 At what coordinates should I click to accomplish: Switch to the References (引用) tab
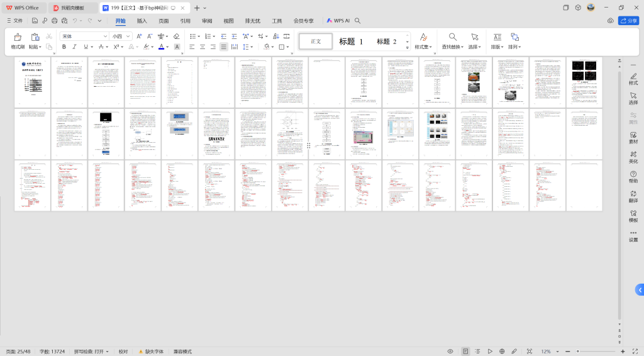tap(186, 21)
